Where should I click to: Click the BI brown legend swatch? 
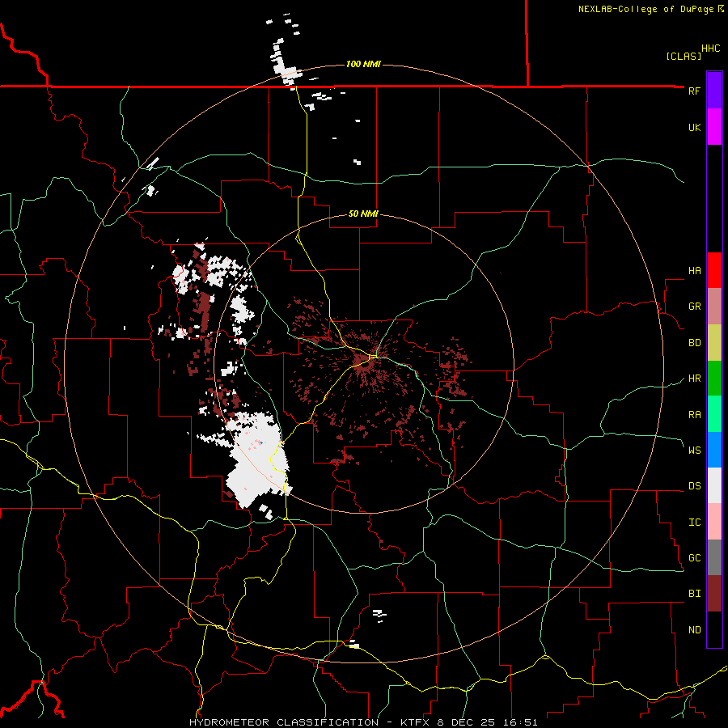714,594
